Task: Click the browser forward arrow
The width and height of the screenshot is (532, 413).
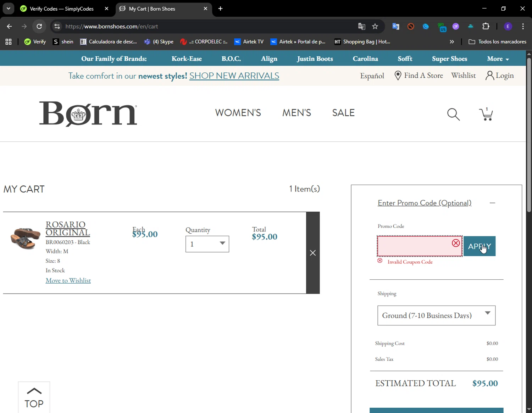Action: 24,26
